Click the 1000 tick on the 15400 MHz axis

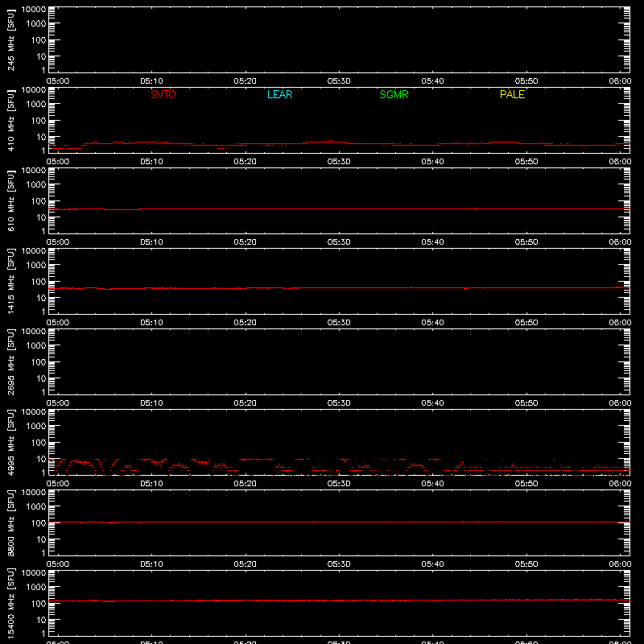point(36,588)
